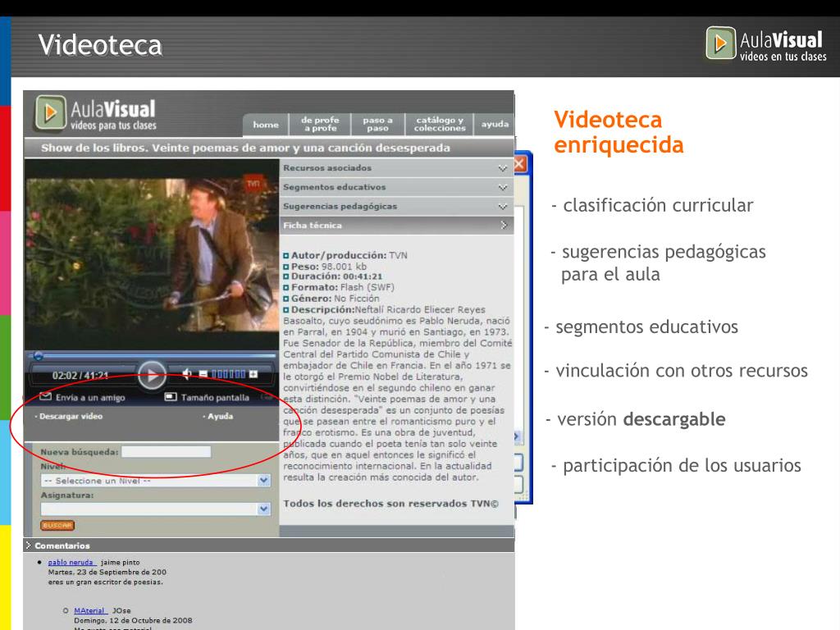Click the video frame thumbnail
This screenshot has width=840, height=630.
pos(152,254)
